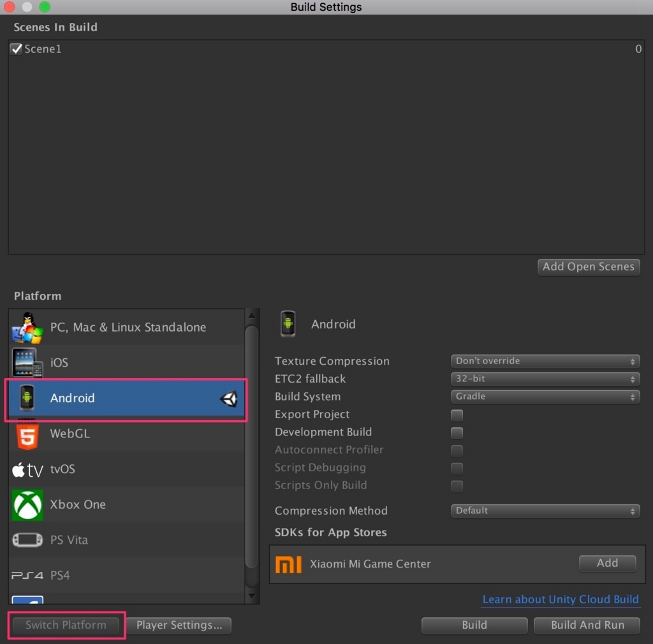This screenshot has height=644, width=653.
Task: Click the Apple TV tvOS icon
Action: [27, 470]
